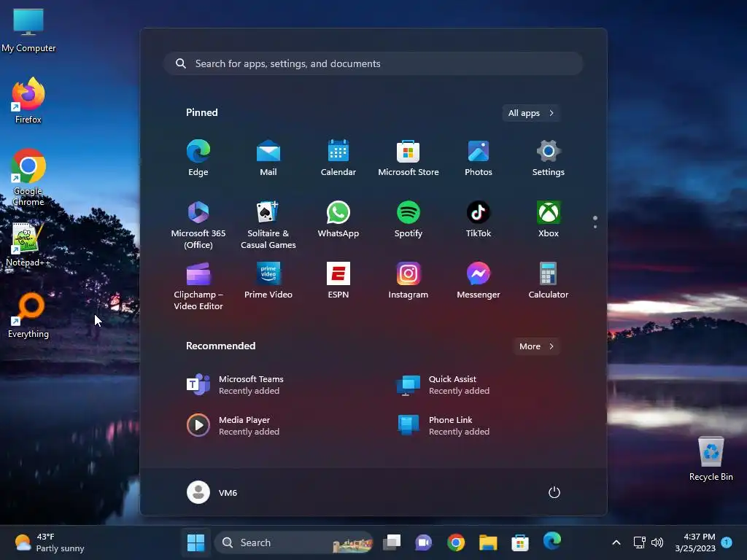The width and height of the screenshot is (747, 560).
Task: Open the Prime Video app
Action: (268, 281)
